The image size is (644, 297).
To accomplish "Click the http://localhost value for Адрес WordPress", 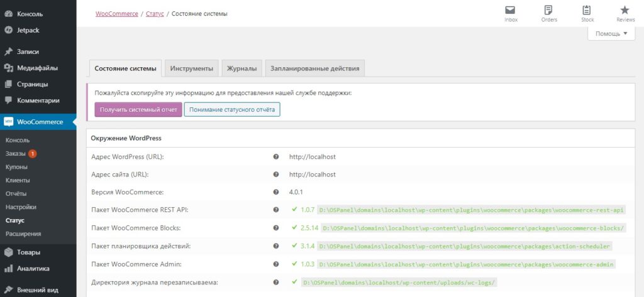I will pos(312,157).
